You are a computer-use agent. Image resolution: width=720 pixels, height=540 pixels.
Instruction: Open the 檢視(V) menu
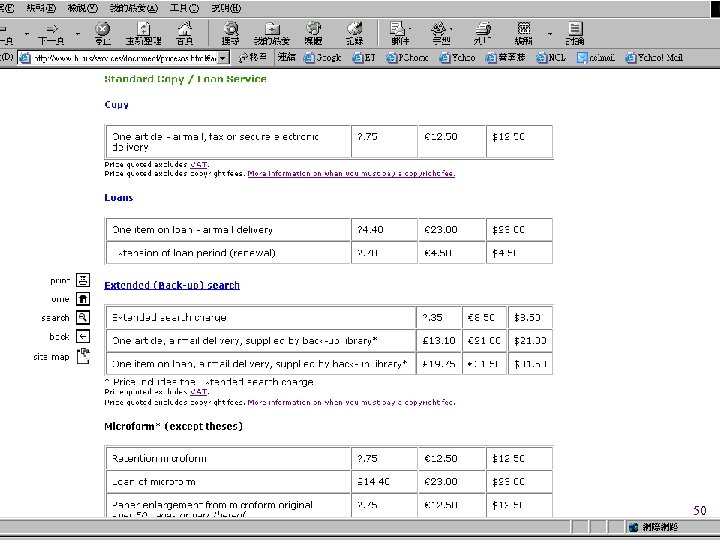pyautogui.click(x=83, y=8)
